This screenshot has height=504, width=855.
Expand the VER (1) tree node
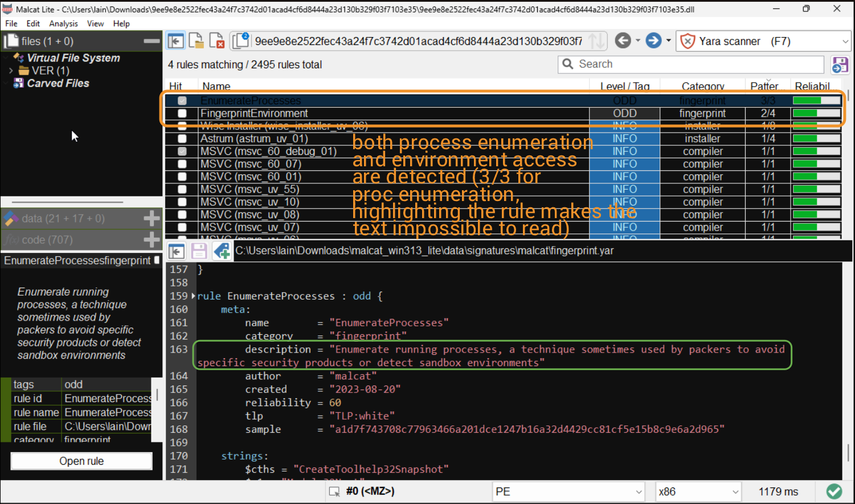(x=11, y=71)
